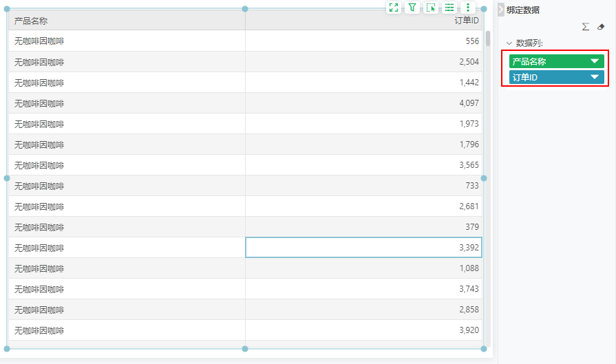Open dropdown arrow on 订单ID field
Screen dimensions: 616x364
pos(595,77)
